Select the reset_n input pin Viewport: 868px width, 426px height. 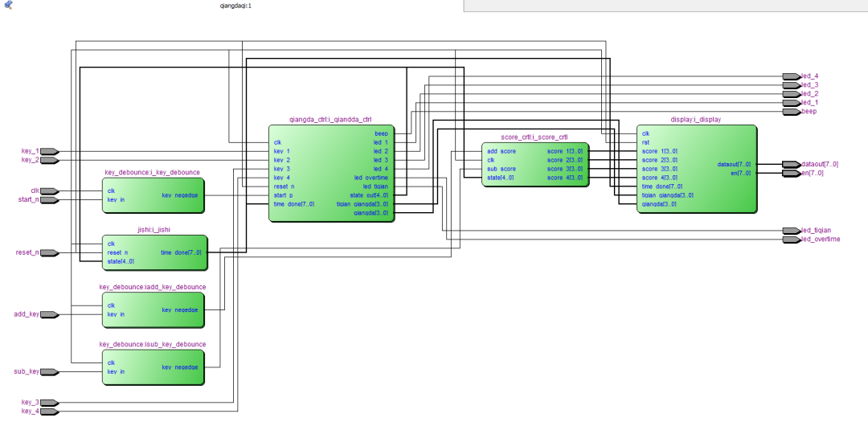49,252
